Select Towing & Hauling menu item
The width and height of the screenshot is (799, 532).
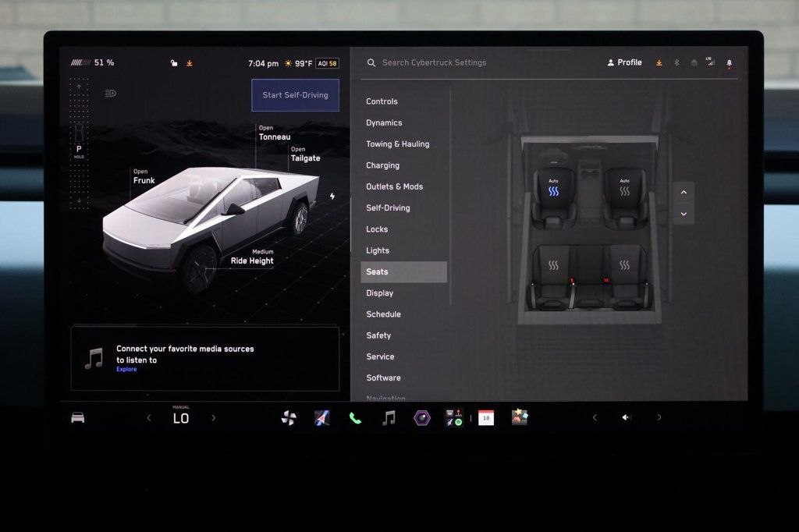pos(397,144)
